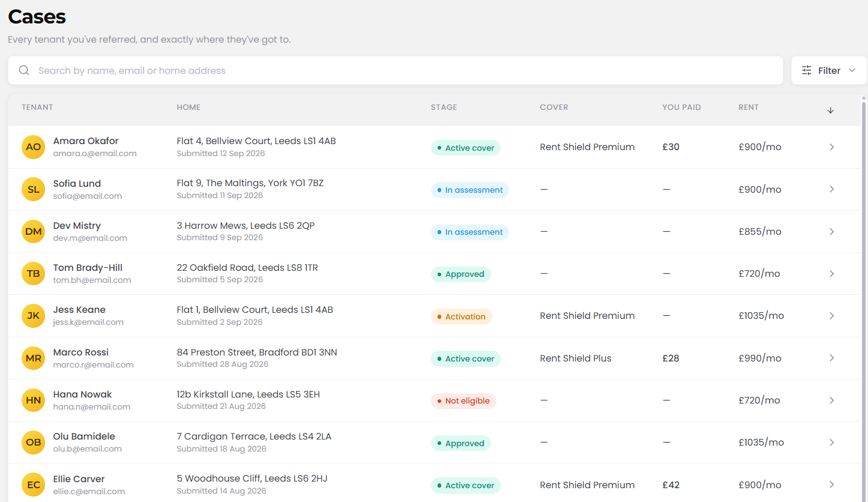
Task: Open Olu Bamidele's case via row chevron
Action: [x=831, y=443]
